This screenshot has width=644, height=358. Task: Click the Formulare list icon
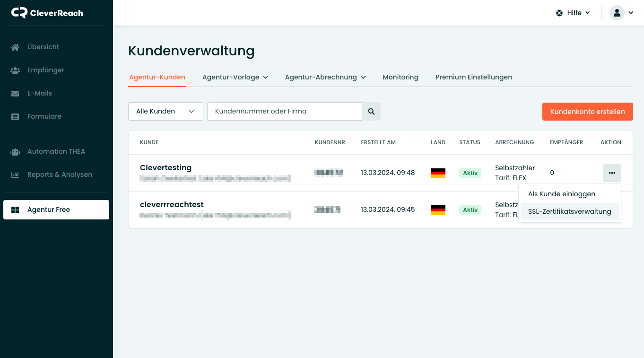click(x=15, y=116)
